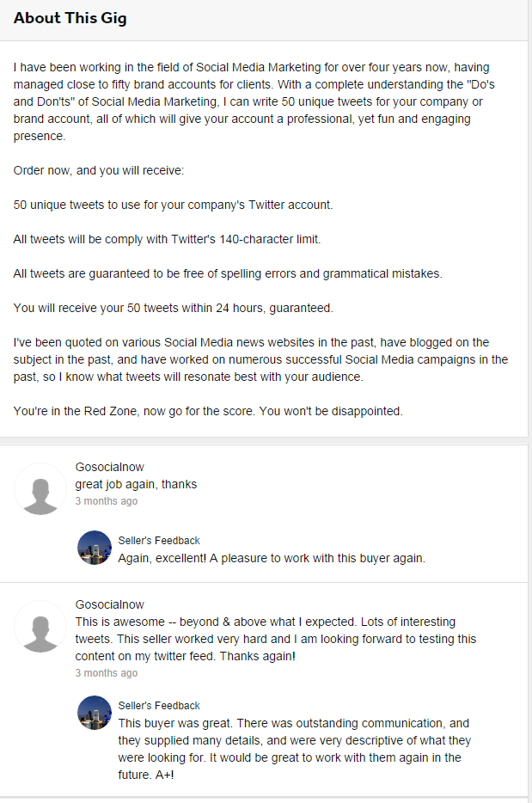The height and width of the screenshot is (803, 532).
Task: Click buyer avatar beside "This is awesome" review
Action: [x=40, y=627]
